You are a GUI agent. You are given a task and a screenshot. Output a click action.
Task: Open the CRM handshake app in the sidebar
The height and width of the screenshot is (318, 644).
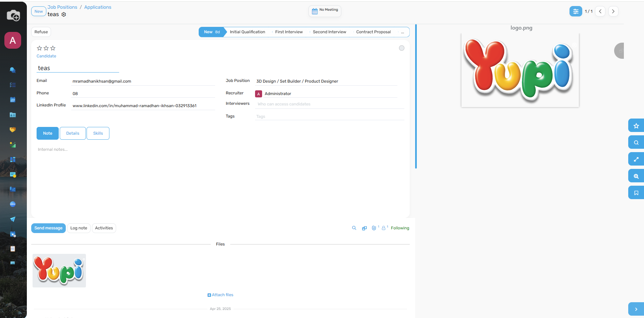[13, 130]
